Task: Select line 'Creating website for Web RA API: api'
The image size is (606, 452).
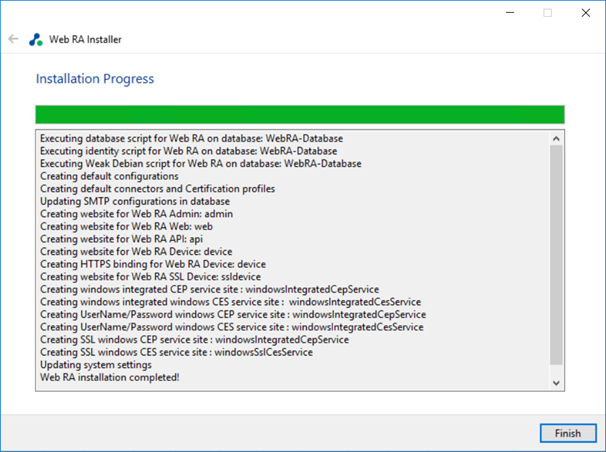Action: point(121,239)
